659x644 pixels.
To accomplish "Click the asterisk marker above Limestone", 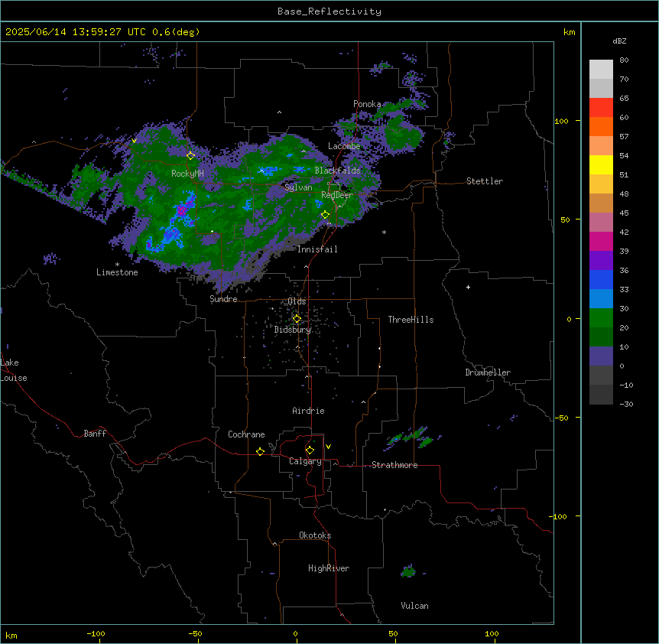I will pyautogui.click(x=117, y=265).
